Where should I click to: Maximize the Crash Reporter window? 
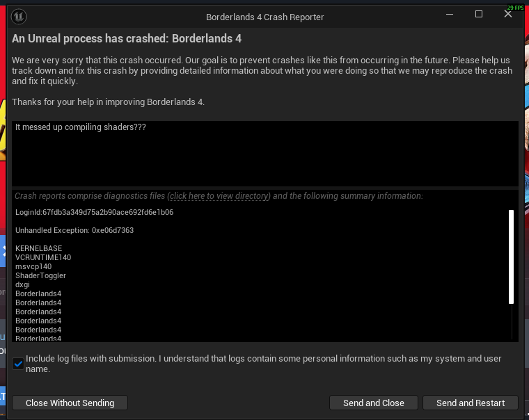(479, 14)
